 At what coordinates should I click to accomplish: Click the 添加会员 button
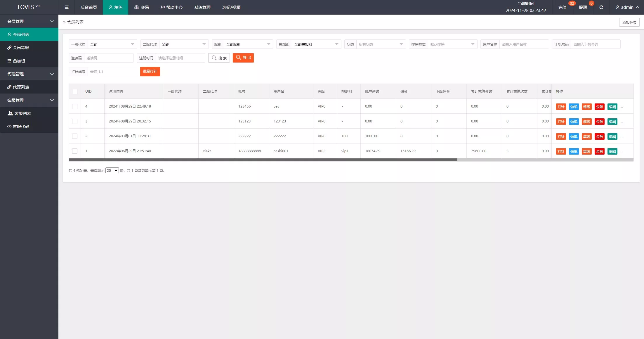coord(629,22)
